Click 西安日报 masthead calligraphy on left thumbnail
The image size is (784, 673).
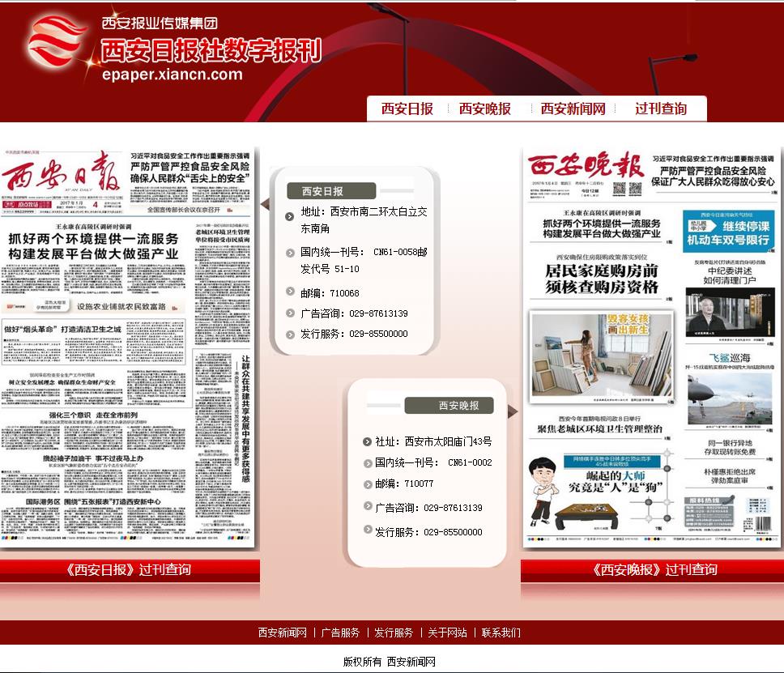point(61,172)
